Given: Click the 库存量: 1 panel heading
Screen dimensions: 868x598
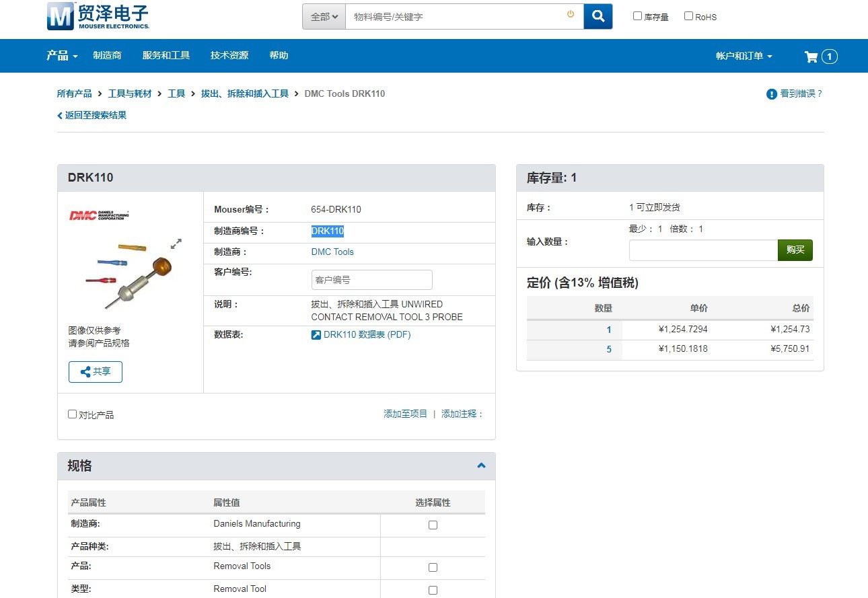Looking at the screenshot, I should 552,178.
